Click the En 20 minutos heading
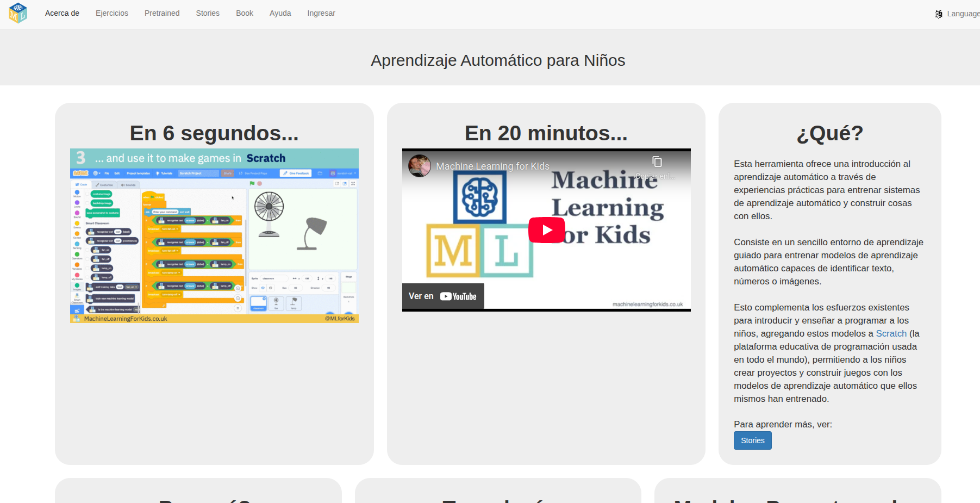Image resolution: width=980 pixels, height=503 pixels. (x=546, y=133)
